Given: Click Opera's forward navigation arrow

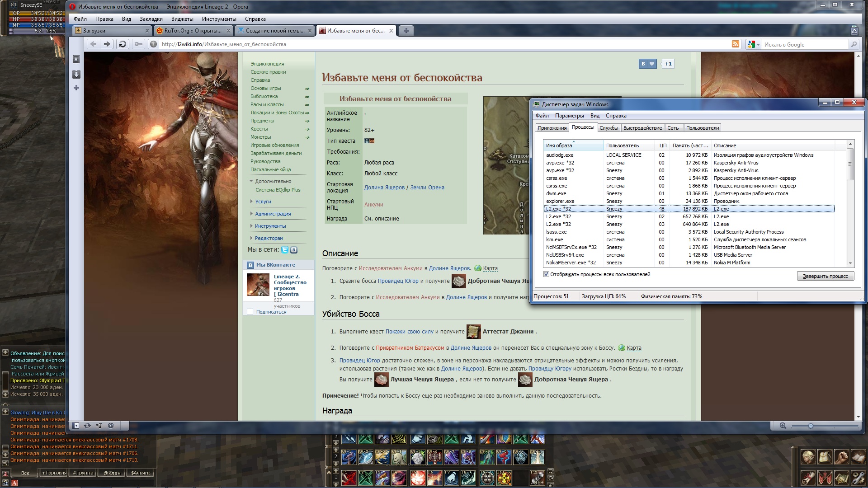Looking at the screenshot, I should click(x=107, y=44).
